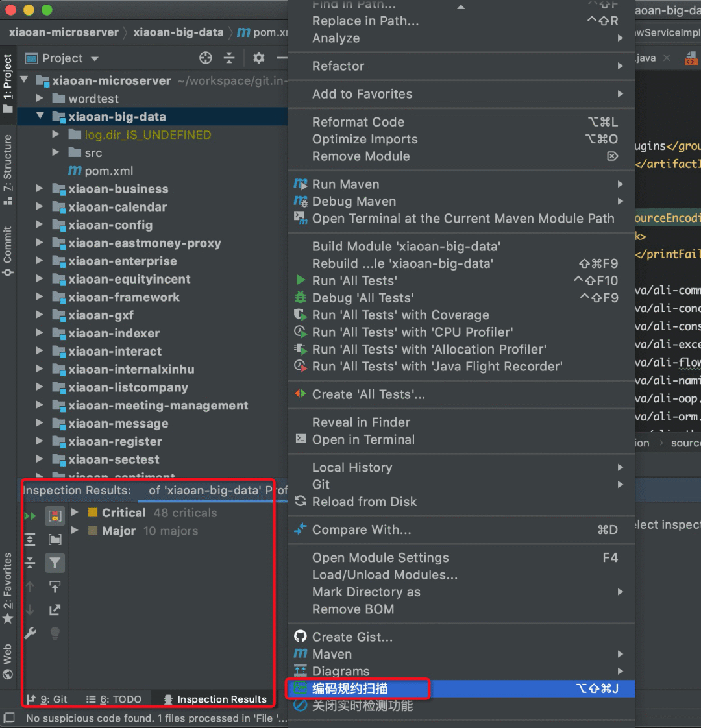Click the status bar inspection message
This screenshot has width=701, height=728.
click(156, 718)
